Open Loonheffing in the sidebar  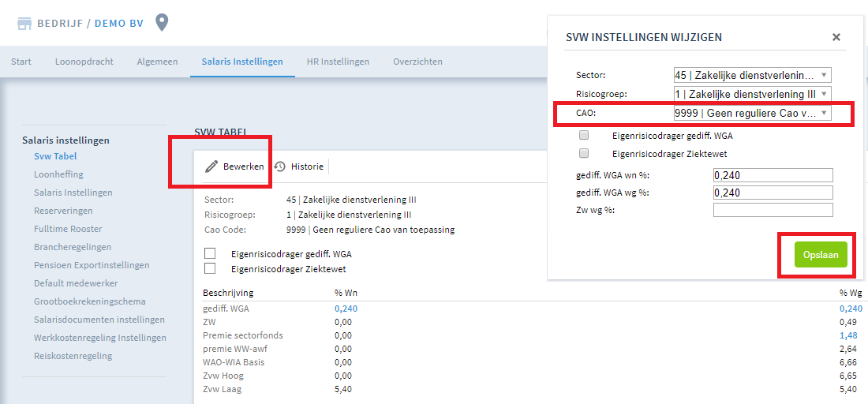coord(58,174)
